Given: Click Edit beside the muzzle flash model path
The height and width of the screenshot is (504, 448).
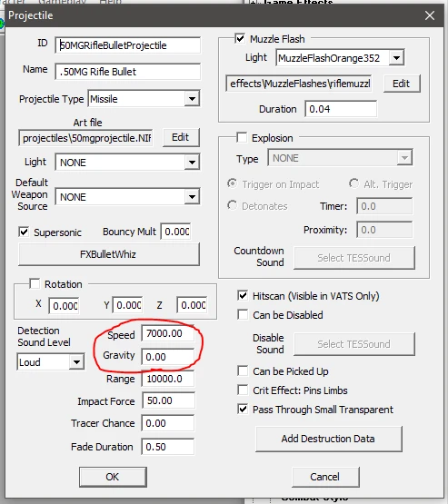Looking at the screenshot, I should [402, 84].
